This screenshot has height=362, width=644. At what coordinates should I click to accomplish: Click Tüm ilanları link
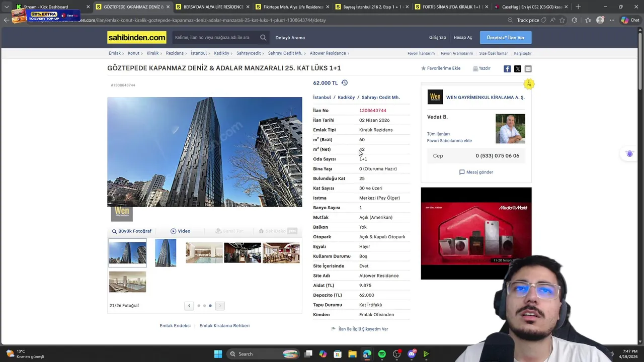tap(438, 134)
